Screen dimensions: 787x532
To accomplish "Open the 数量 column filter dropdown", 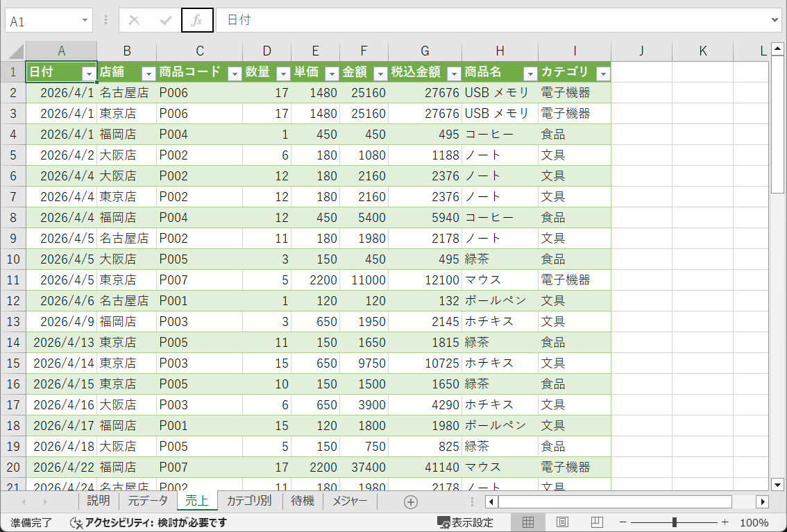I will coord(283,74).
